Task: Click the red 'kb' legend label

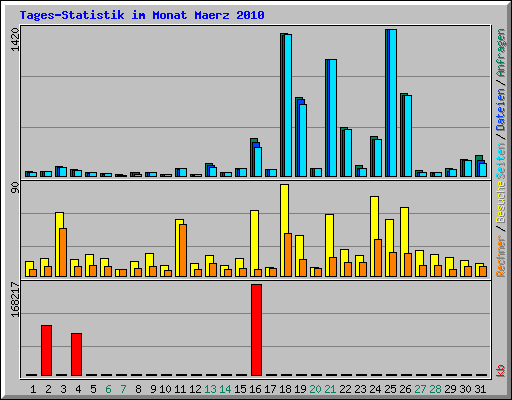Action: [501, 371]
